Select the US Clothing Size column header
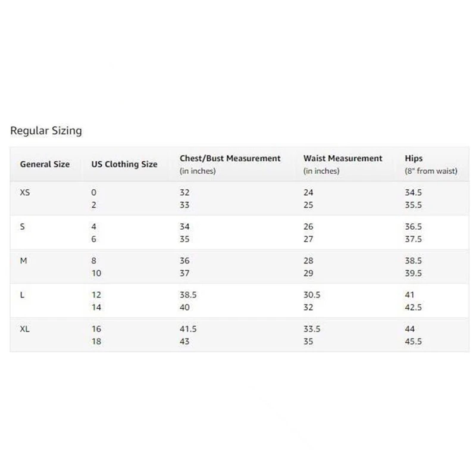Image resolution: width=476 pixels, height=476 pixels. [124, 164]
